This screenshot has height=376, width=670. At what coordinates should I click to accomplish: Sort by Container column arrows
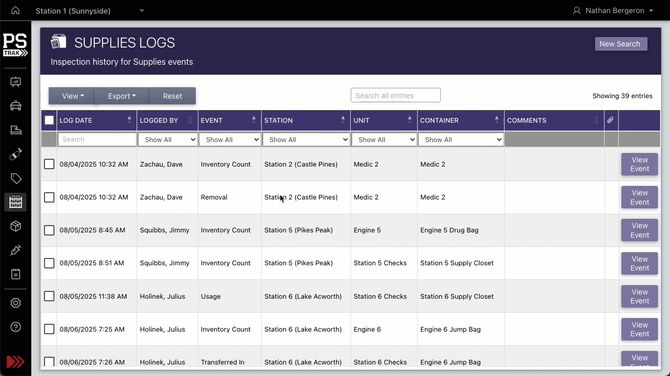(x=496, y=120)
